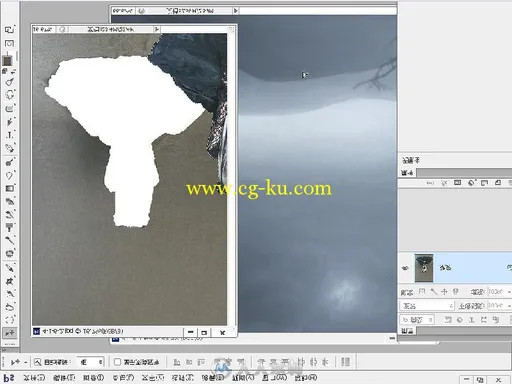Click the layer fill value field
The image size is (512, 384).
[x=496, y=292]
